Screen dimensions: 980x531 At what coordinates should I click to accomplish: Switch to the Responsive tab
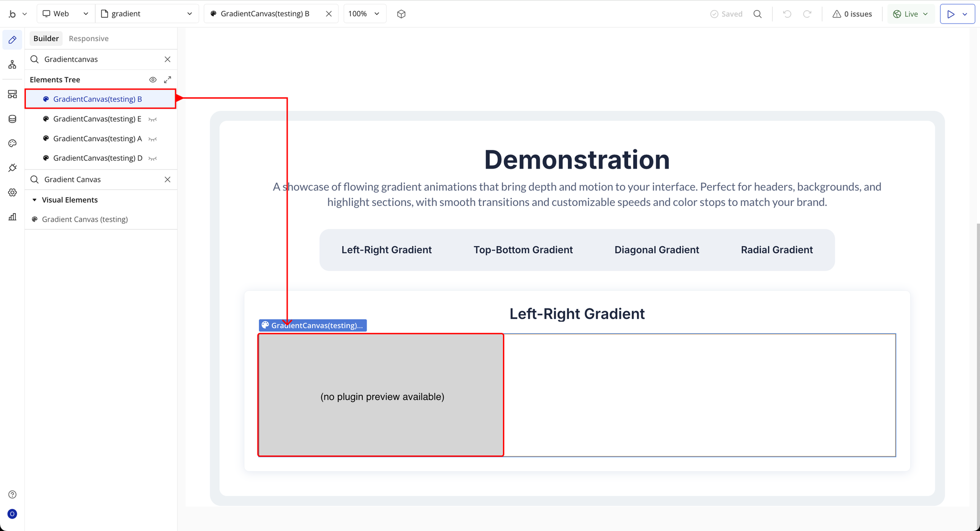coord(89,38)
